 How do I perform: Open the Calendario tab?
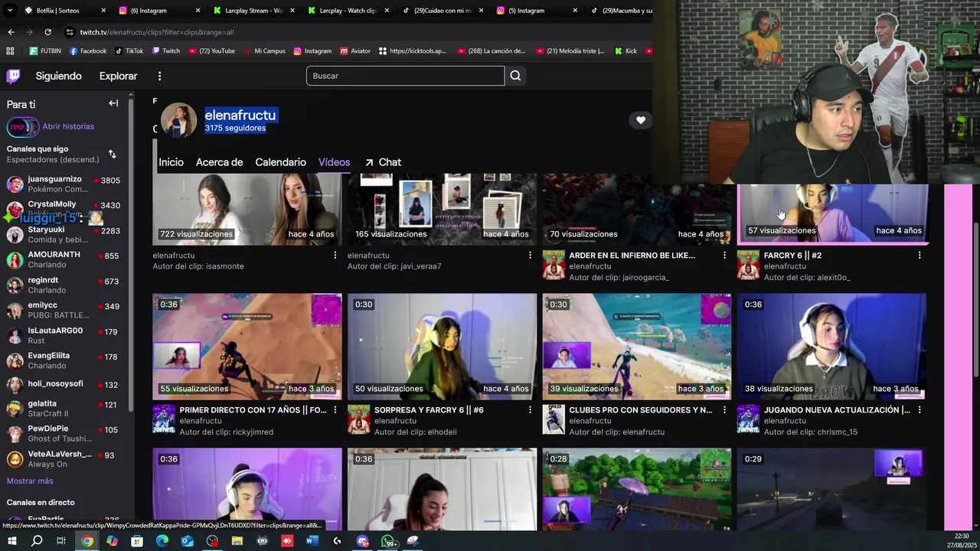click(x=280, y=162)
